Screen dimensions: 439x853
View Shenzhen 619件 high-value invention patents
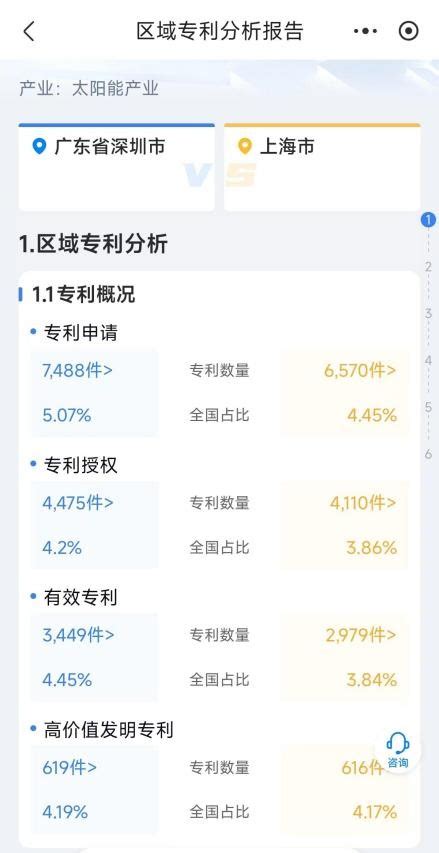[x=70, y=767]
